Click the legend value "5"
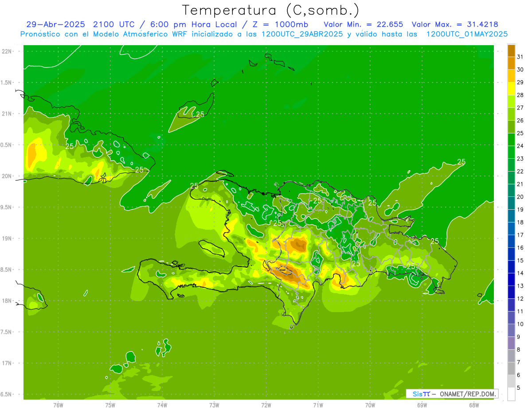Image resolution: width=532 pixels, height=411 pixels. (519, 388)
